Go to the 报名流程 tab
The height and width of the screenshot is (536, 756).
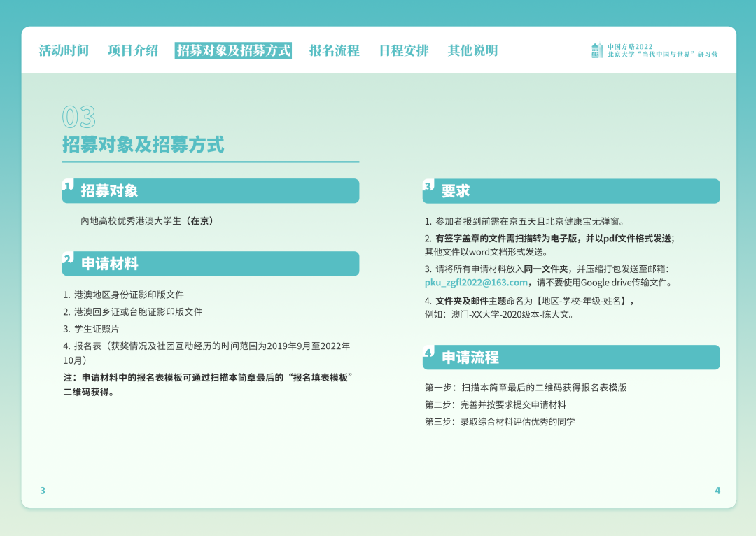click(334, 50)
